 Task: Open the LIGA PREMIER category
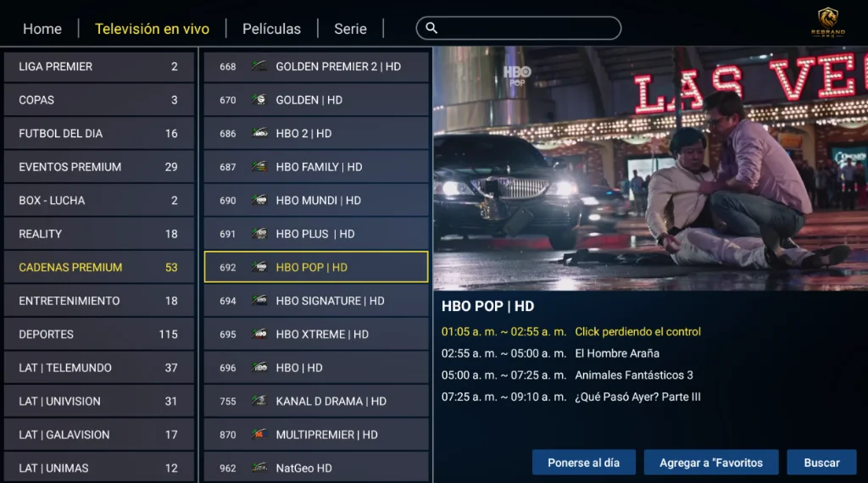(x=99, y=66)
